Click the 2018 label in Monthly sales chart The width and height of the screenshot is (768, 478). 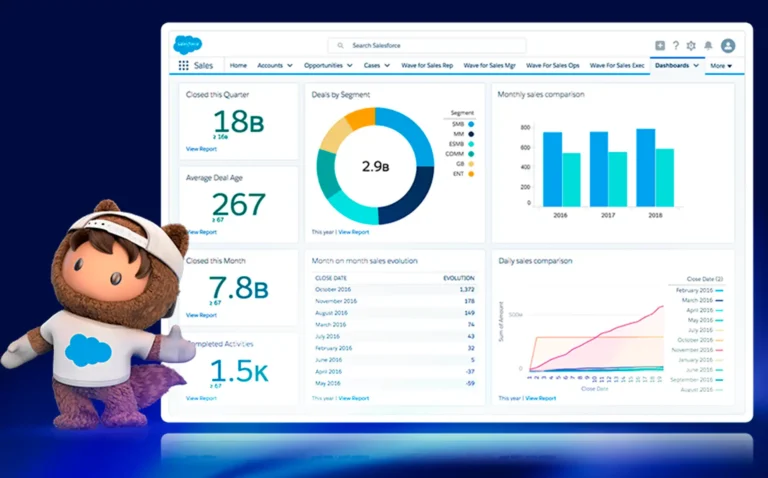[655, 215]
